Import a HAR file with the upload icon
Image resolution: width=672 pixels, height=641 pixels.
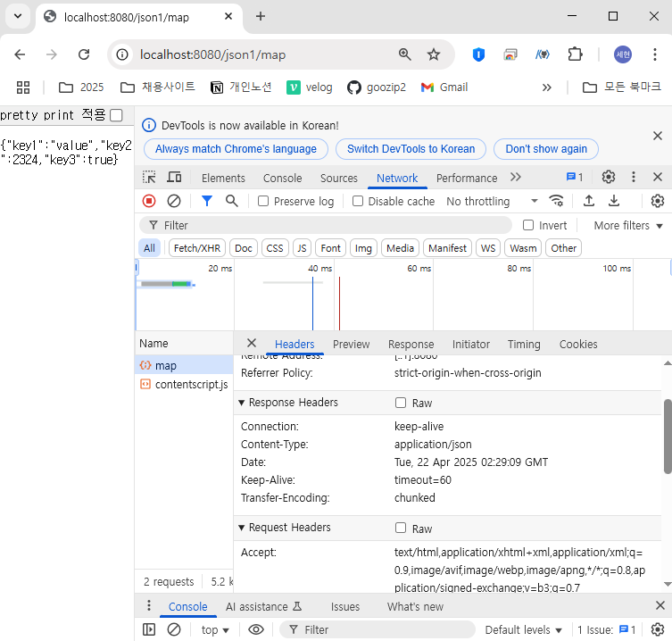click(589, 201)
